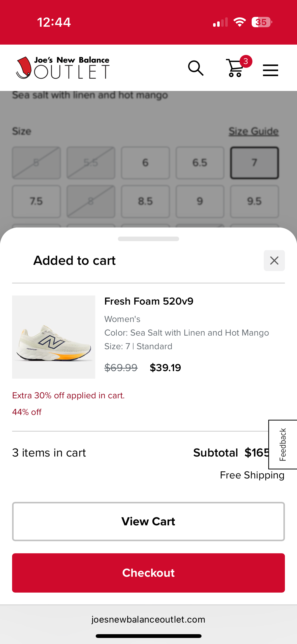Open the Size Guide link
Image resolution: width=297 pixels, height=644 pixels.
tap(253, 131)
